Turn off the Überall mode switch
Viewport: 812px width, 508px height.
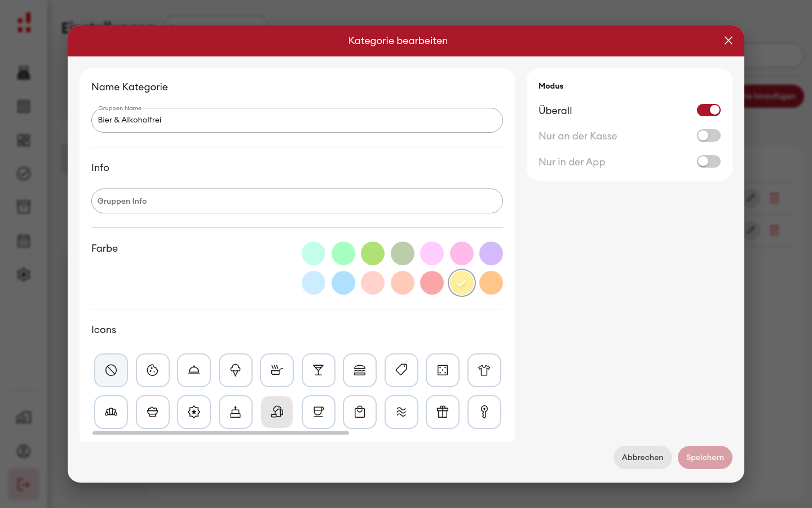pyautogui.click(x=709, y=110)
